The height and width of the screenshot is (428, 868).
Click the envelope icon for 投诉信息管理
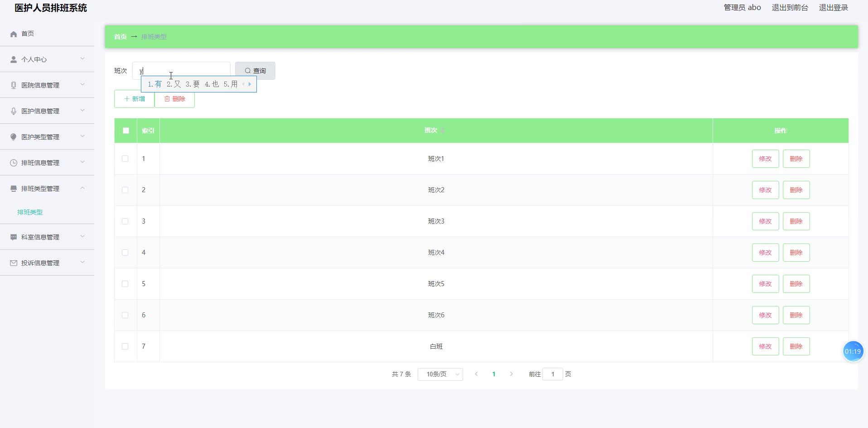14,263
